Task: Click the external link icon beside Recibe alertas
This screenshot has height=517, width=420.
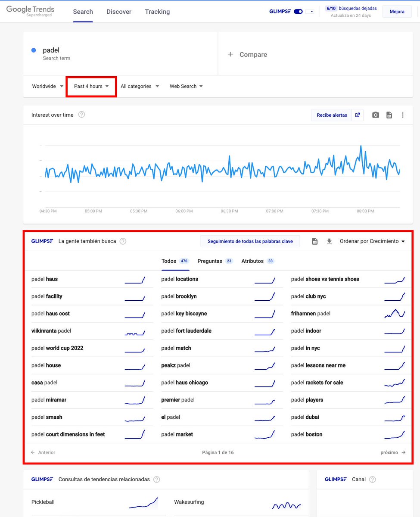Action: [358, 115]
